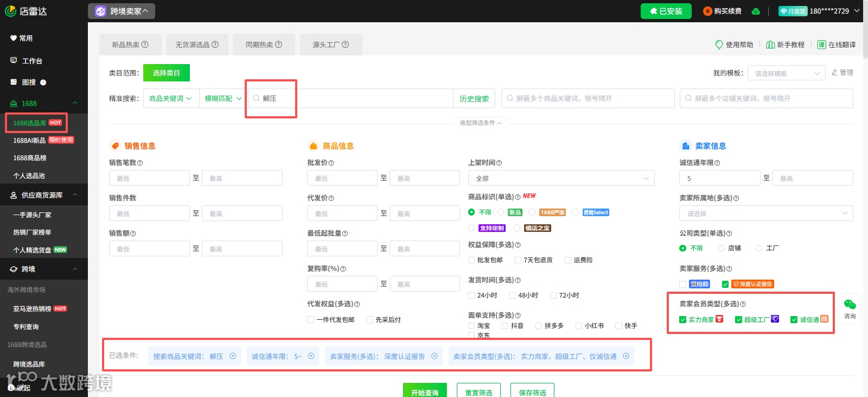
Task: Check the 7天包退货 checkbox
Action: click(x=518, y=260)
